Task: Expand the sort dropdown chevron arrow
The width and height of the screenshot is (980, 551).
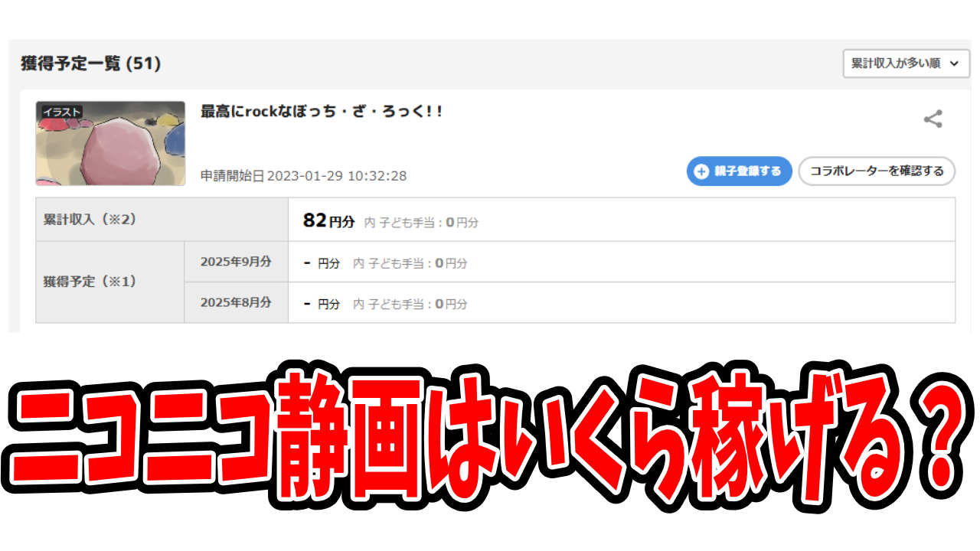Action: (953, 64)
